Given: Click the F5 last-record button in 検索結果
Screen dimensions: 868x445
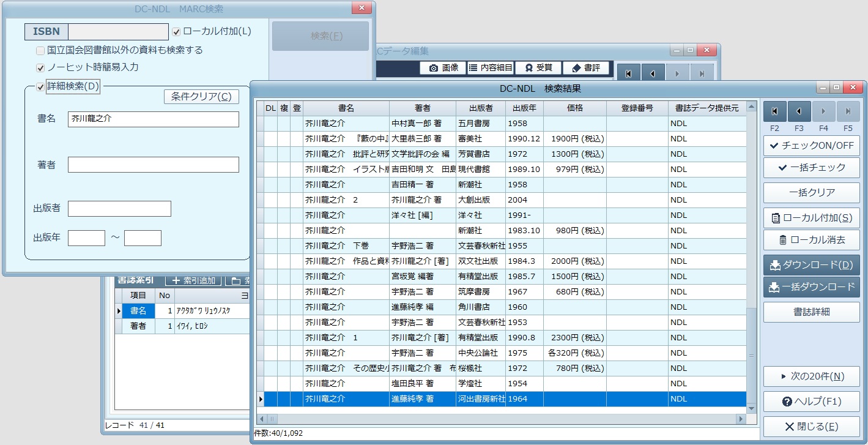Looking at the screenshot, I should click(848, 111).
